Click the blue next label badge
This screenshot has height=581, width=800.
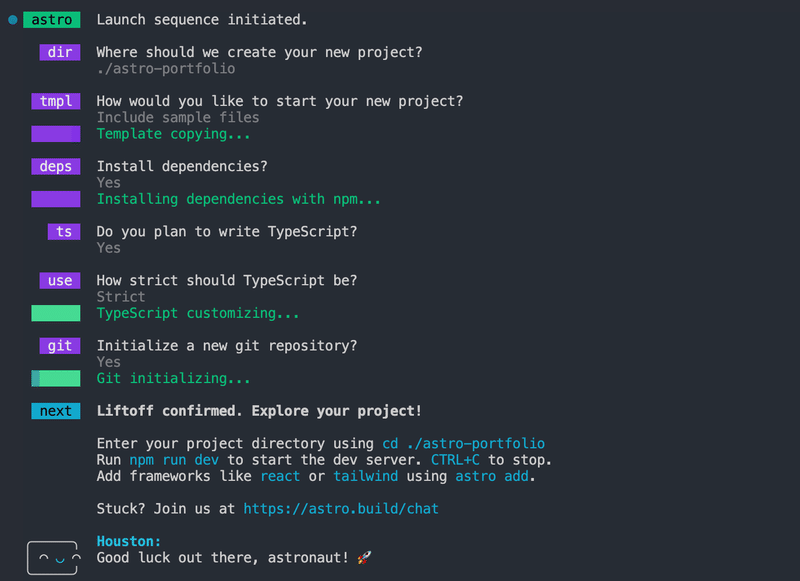(x=56, y=411)
